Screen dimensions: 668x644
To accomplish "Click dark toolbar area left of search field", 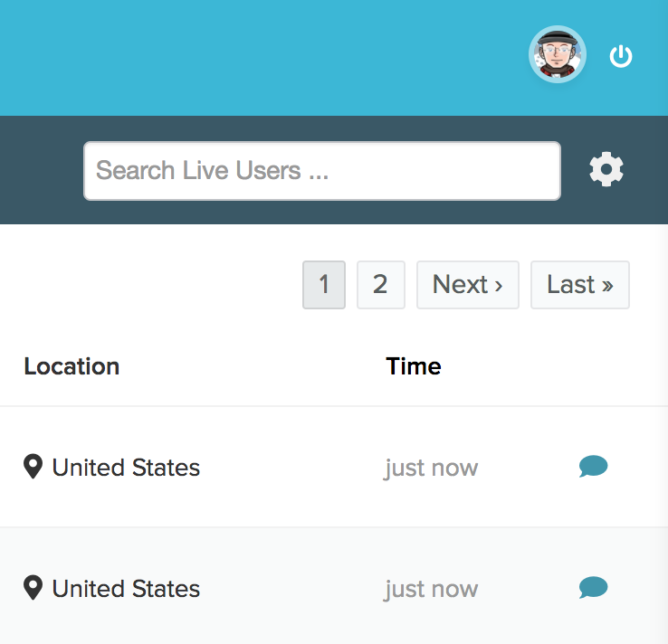I will click(41, 170).
